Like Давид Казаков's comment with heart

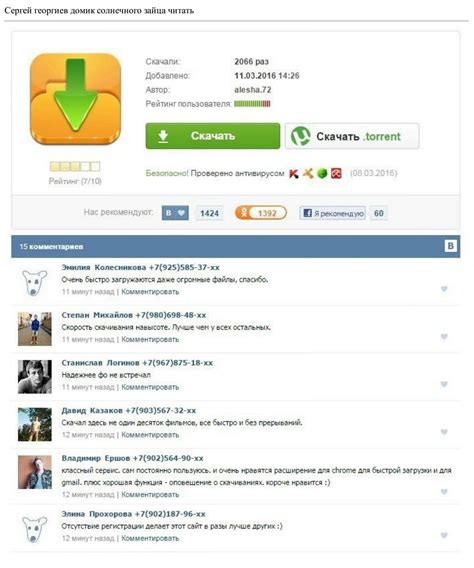click(444, 432)
